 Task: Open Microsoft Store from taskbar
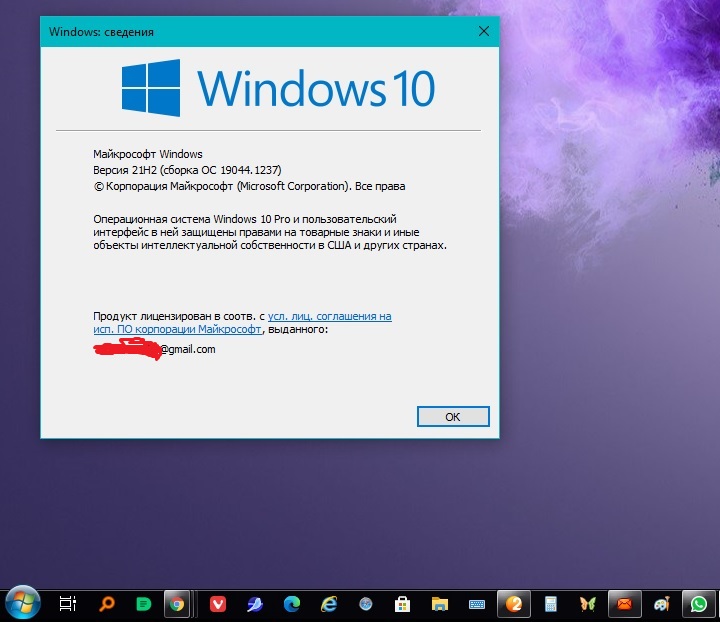coord(402,604)
